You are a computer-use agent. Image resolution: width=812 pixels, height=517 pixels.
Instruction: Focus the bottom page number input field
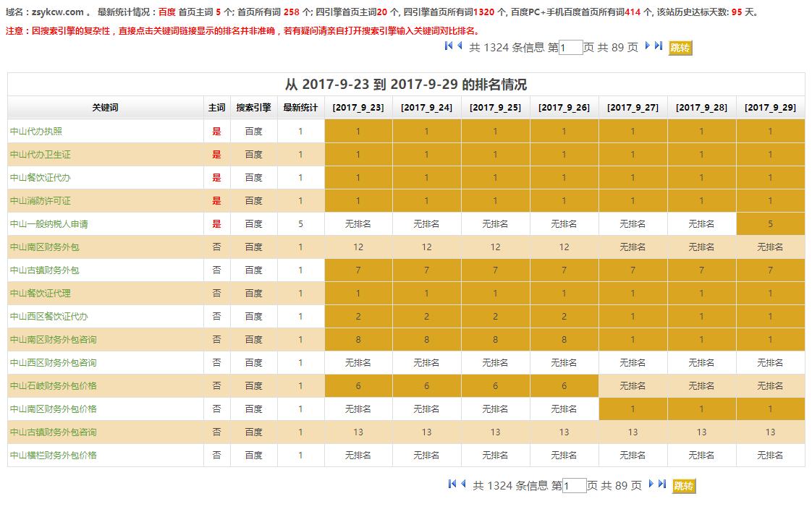(575, 486)
